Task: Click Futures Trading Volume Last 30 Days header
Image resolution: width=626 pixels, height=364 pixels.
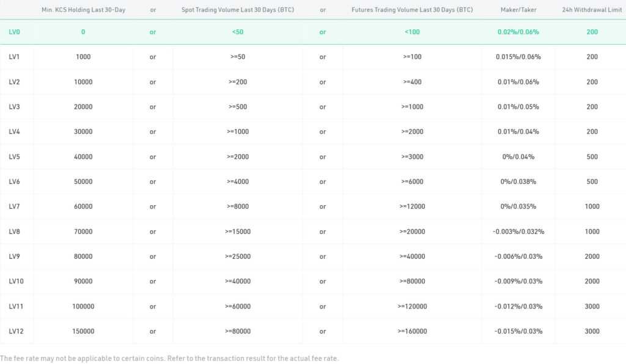Action: 412,10
